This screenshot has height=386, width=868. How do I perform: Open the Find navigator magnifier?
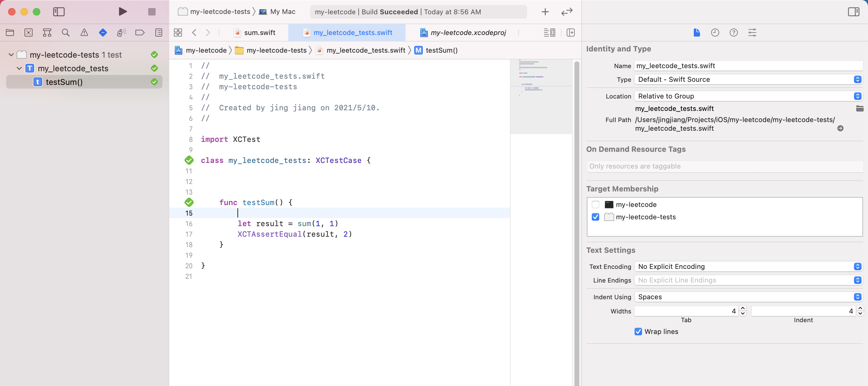pyautogui.click(x=66, y=33)
